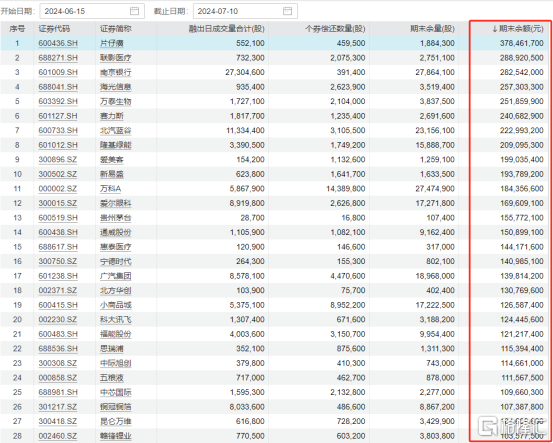This screenshot has height=443, width=553.
Task: Open the 中芯国际 stock name link
Action: pos(115,392)
